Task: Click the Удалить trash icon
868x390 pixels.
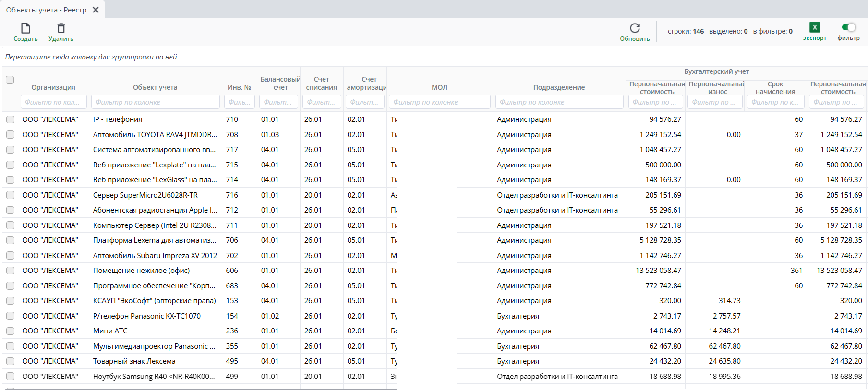Action: coord(61,29)
